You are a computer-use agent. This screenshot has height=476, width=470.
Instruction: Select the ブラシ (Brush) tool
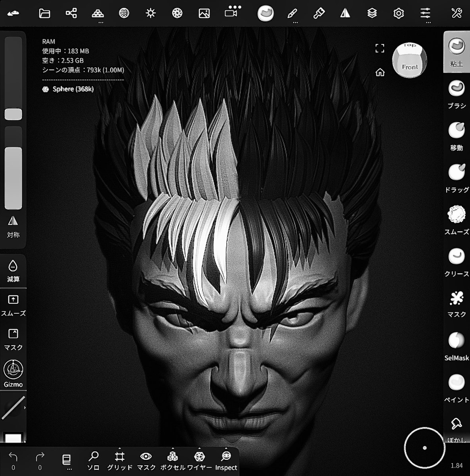[x=457, y=94]
